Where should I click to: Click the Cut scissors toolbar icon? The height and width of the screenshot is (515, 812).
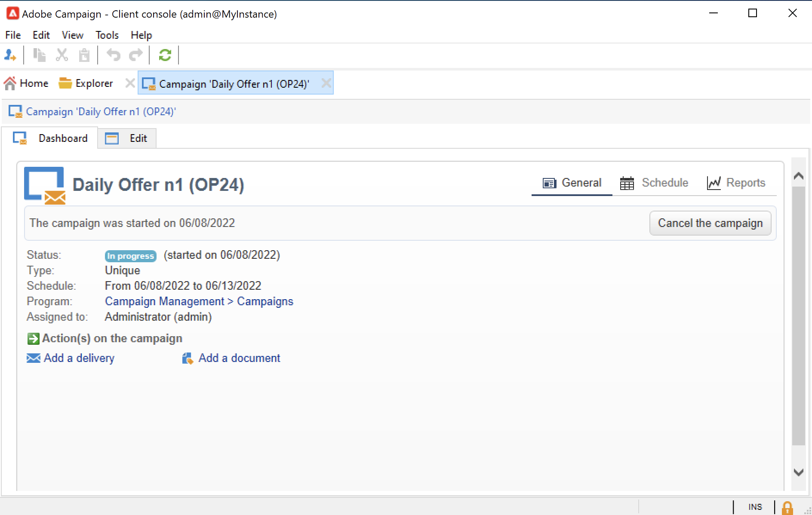click(62, 55)
